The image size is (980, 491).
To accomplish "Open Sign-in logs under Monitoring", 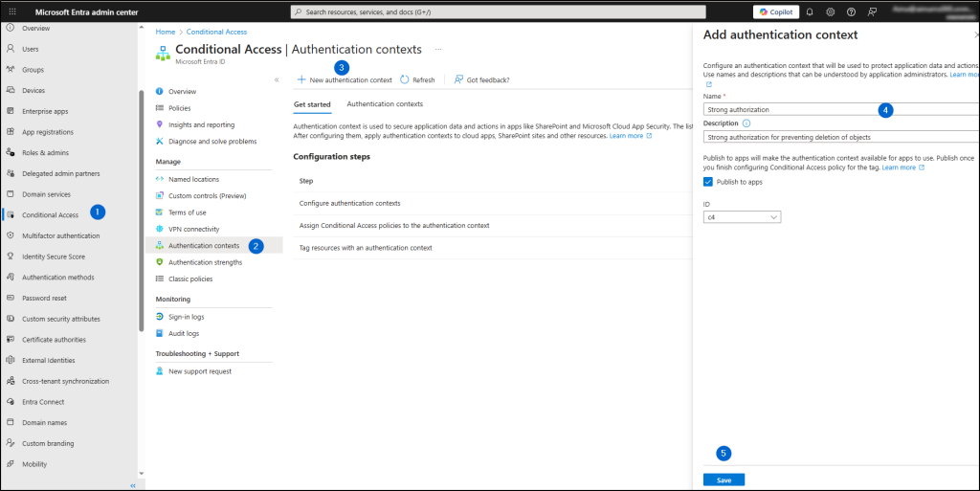I will coord(186,317).
